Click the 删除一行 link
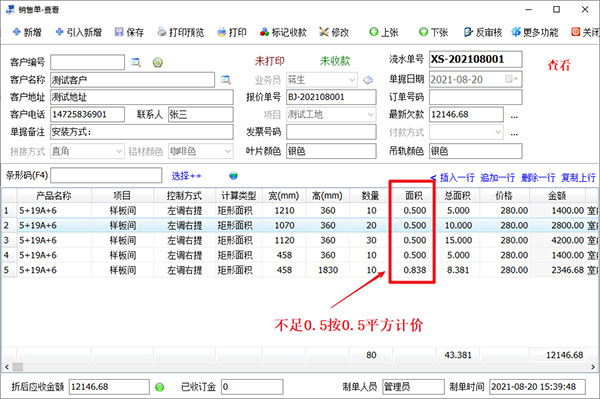 (x=538, y=178)
